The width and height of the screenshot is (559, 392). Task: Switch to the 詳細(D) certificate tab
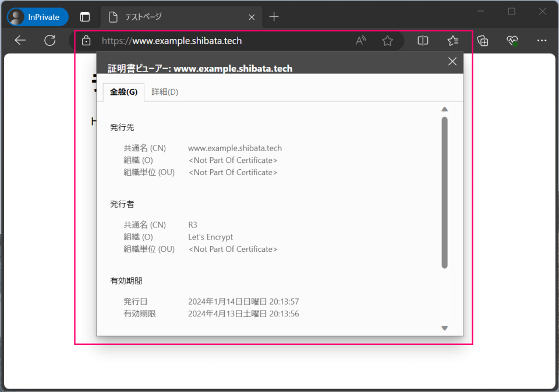coord(165,92)
